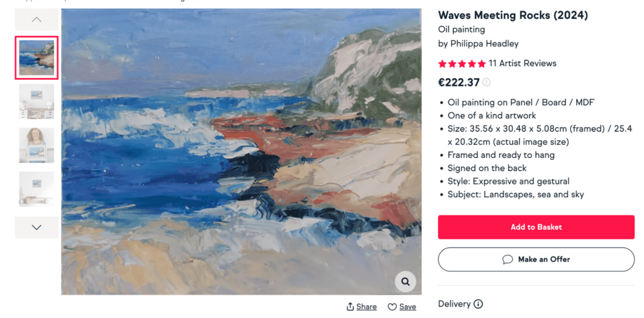The image size is (644, 318).
Task: Add to Basket
Action: click(x=536, y=227)
